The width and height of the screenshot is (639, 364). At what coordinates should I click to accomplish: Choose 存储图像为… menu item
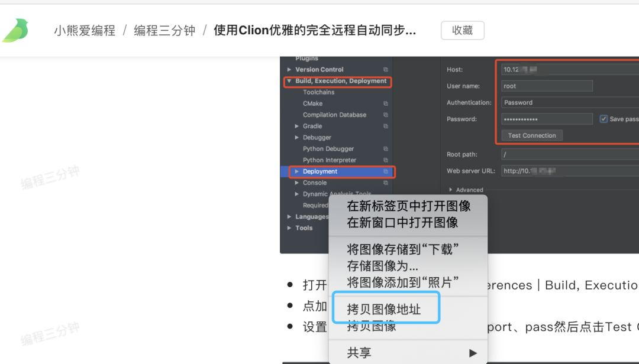383,266
